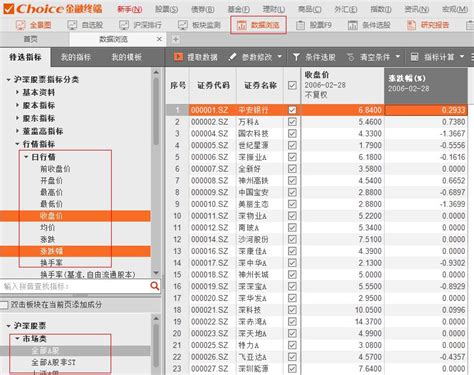The image size is (474, 375).
Task: Collapse the 市场类 tree node
Action: (x=17, y=338)
